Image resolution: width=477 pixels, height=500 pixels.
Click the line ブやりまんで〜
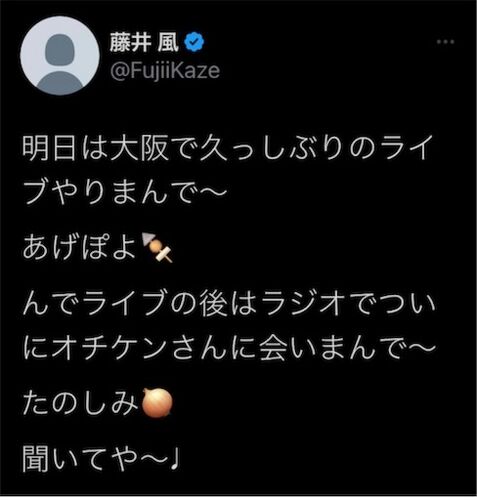coord(125,192)
